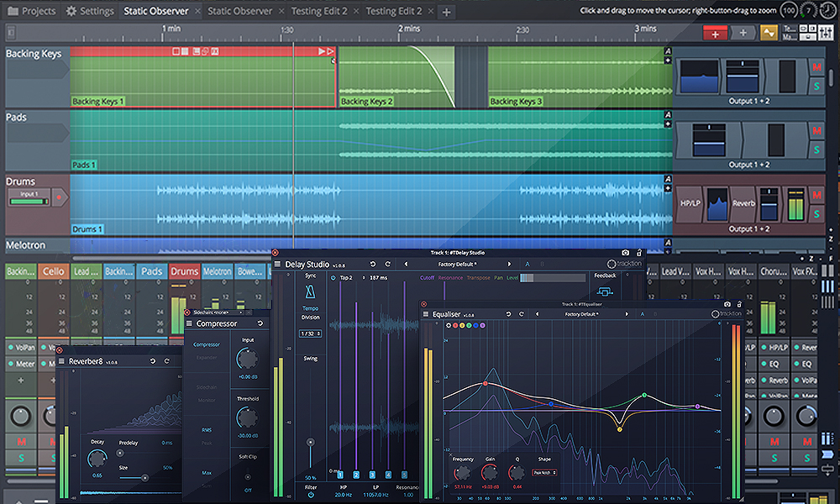Click the redo arrow in the Equaliser header
The width and height of the screenshot is (840, 504).
tap(522, 314)
